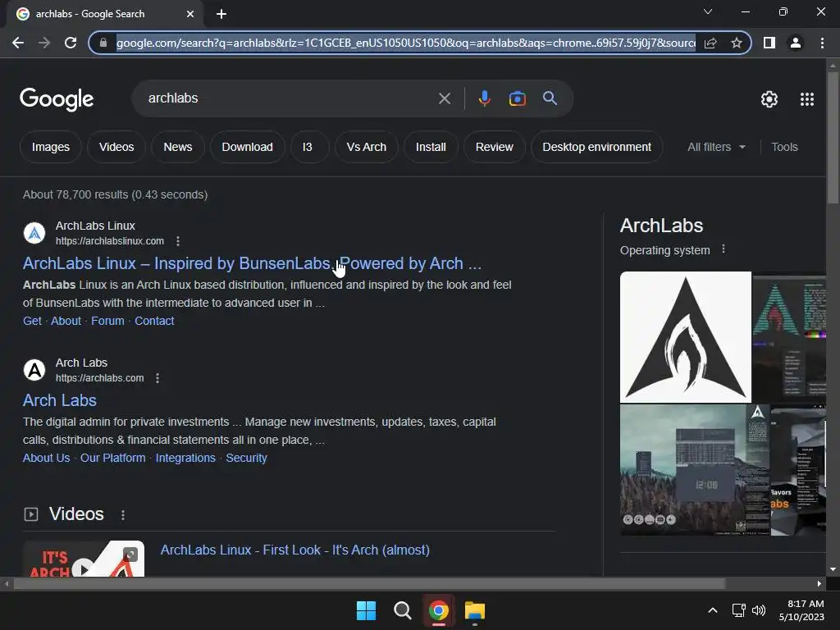Apply the Download search chip

[x=248, y=147]
